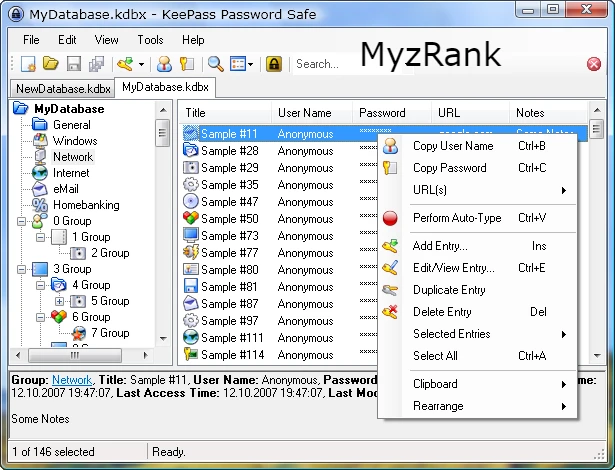Open the Show Entries dropdown arrow

[250, 64]
